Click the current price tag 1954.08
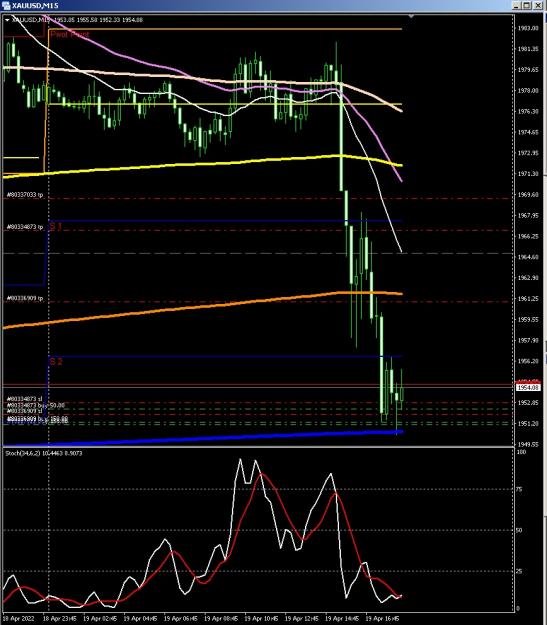Image resolution: width=547 pixels, height=625 pixels. pos(527,387)
